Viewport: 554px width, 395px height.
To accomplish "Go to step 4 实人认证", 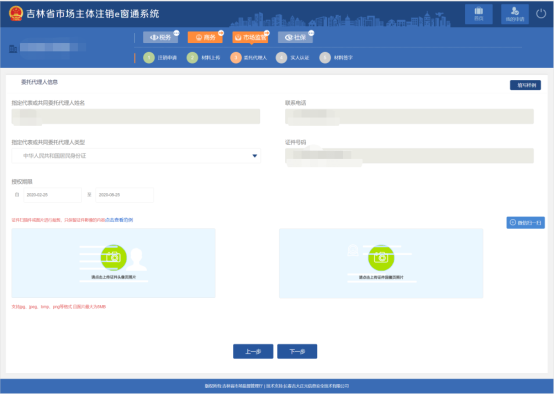I will pos(293,58).
